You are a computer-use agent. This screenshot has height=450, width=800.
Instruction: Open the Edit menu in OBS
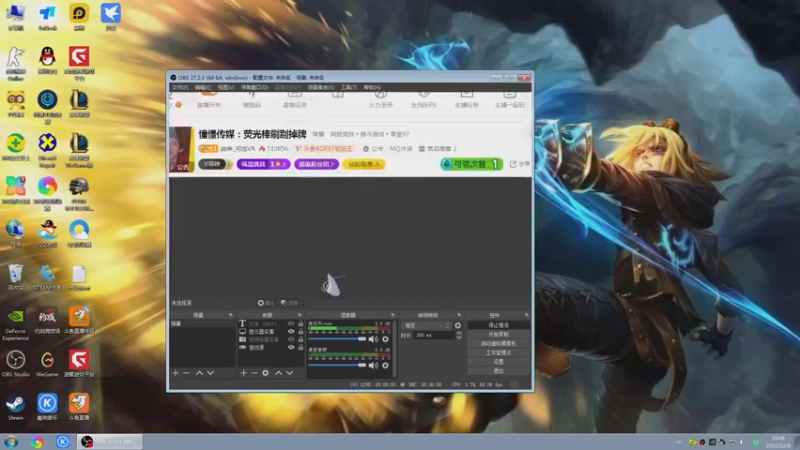pos(203,87)
